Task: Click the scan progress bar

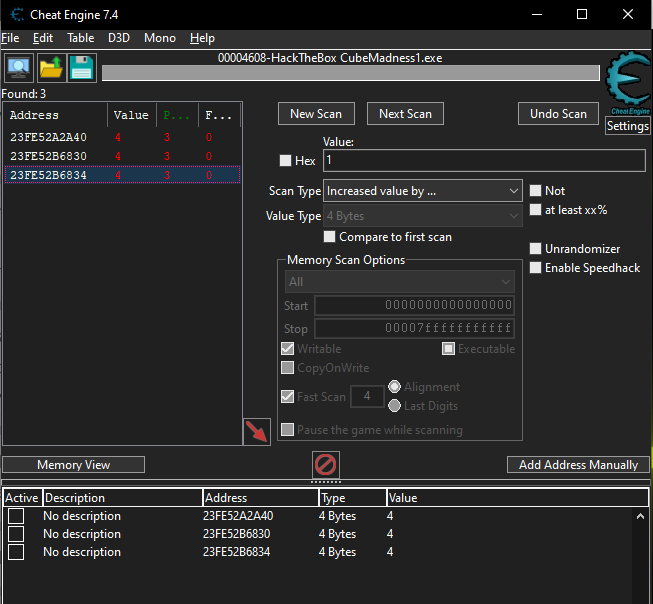Action: point(351,73)
